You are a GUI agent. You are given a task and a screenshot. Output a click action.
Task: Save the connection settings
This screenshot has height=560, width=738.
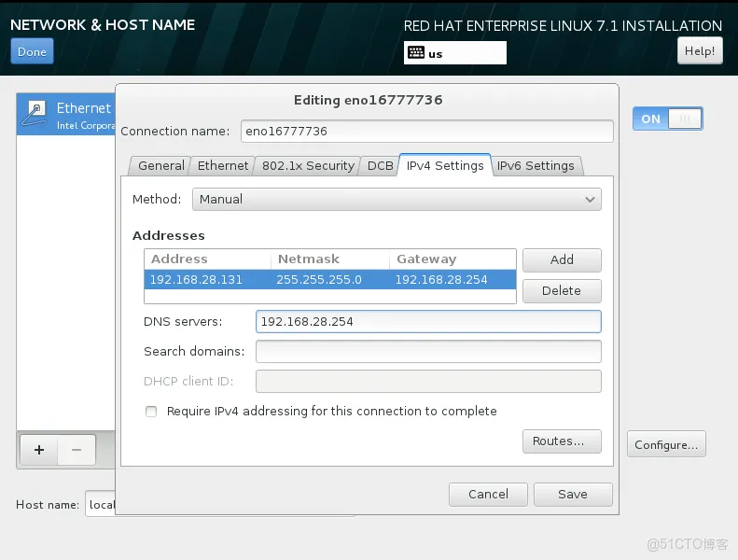(x=573, y=494)
